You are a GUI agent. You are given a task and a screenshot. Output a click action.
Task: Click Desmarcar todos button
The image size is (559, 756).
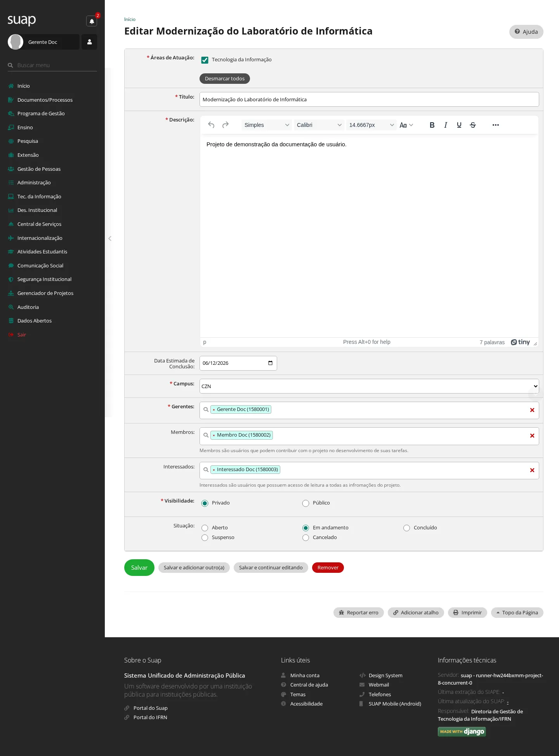(225, 79)
